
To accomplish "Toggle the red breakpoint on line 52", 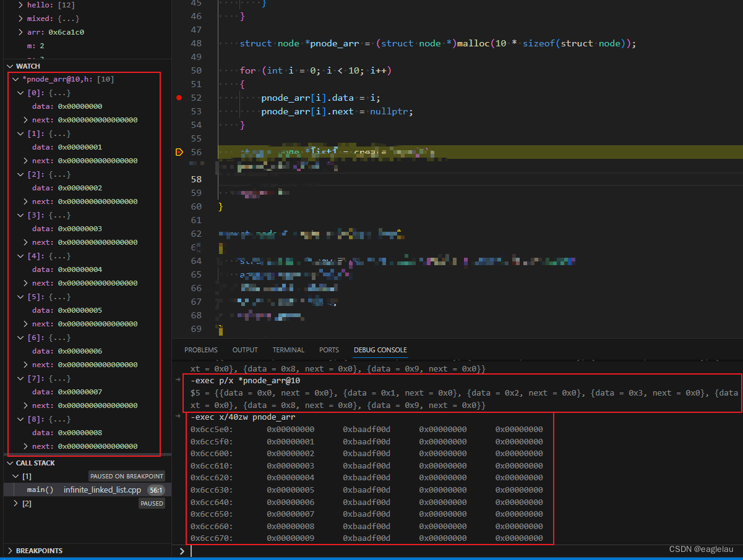I will click(179, 97).
